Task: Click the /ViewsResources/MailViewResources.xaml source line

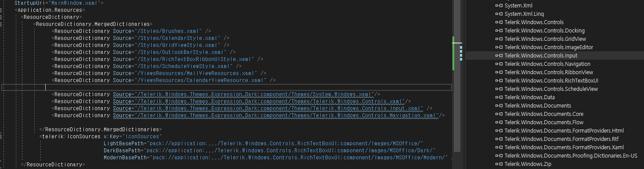Action: pos(159,73)
